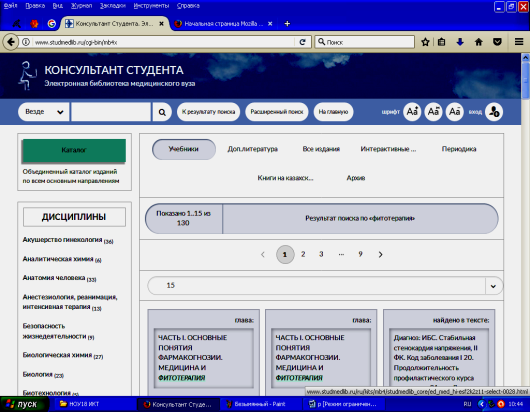Click На главную button
This screenshot has height=412, width=531.
333,112
